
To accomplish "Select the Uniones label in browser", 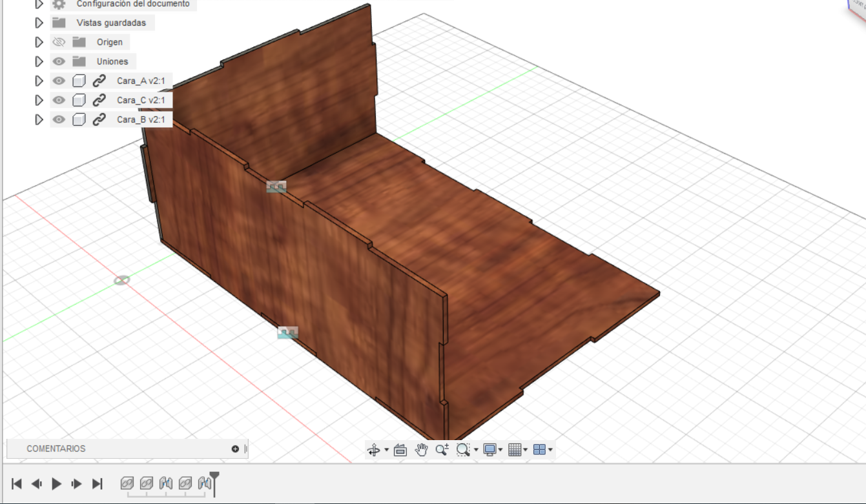I will pyautogui.click(x=112, y=61).
